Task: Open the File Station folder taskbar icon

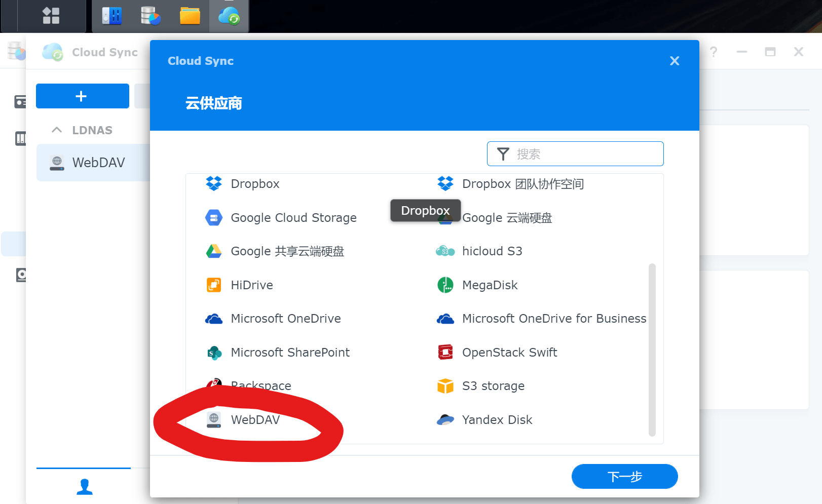Action: pyautogui.click(x=190, y=16)
